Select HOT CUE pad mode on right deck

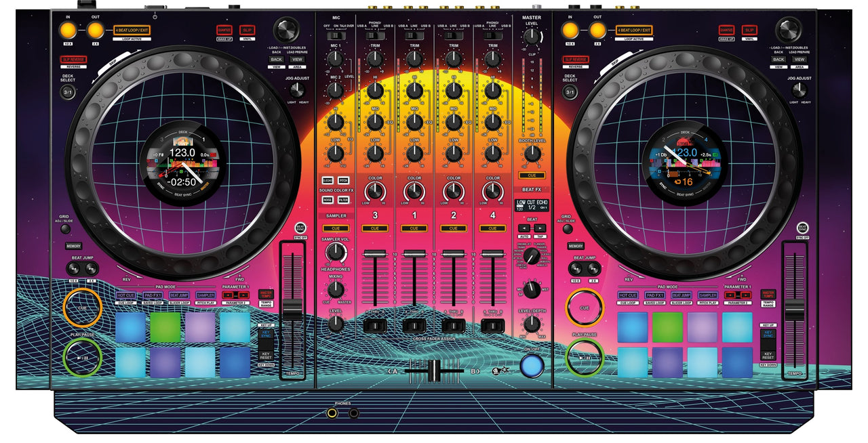coord(627,295)
